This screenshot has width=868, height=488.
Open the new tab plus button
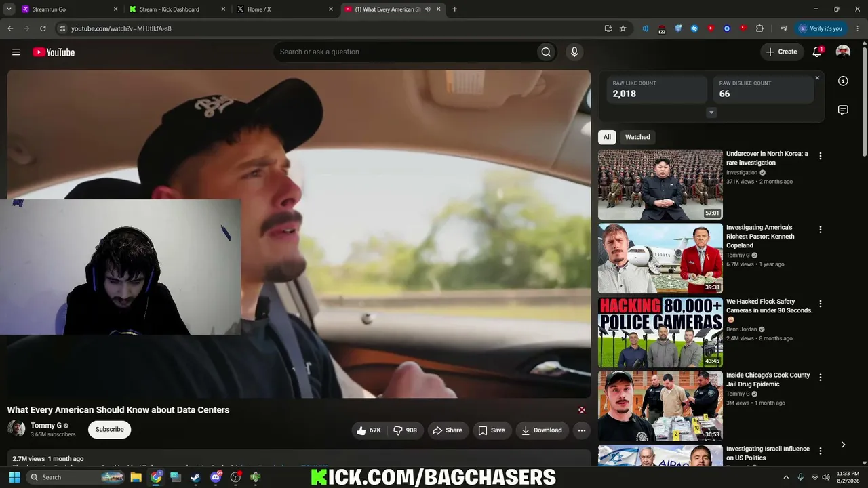[x=454, y=9]
